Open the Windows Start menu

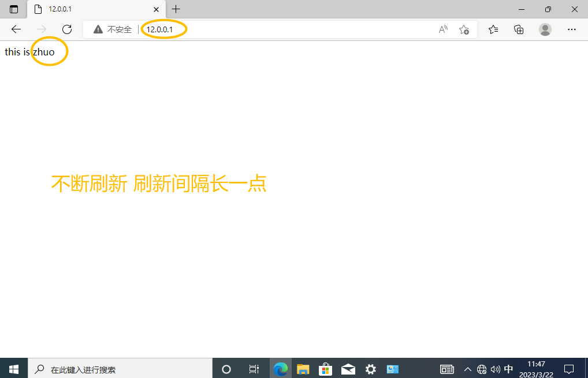pos(13,369)
